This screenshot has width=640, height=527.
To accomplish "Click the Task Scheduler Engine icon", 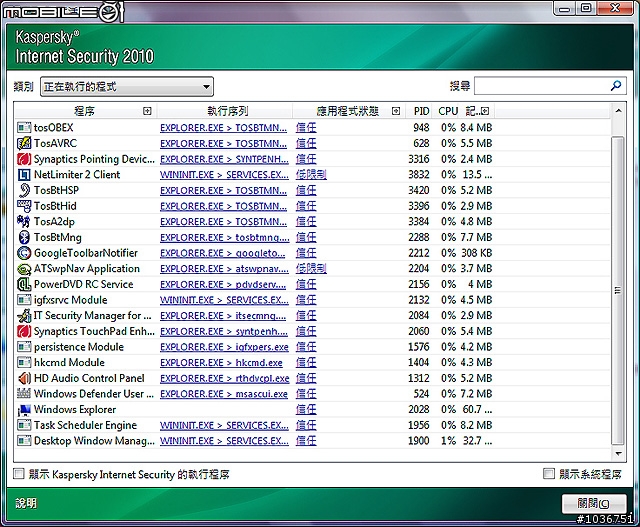I will tap(24, 425).
